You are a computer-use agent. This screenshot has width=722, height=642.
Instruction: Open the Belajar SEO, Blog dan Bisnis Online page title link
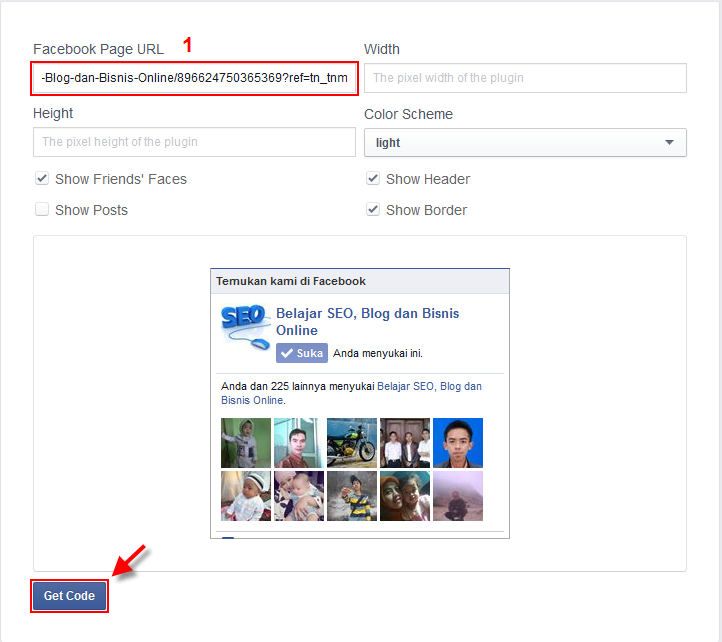tap(367, 322)
